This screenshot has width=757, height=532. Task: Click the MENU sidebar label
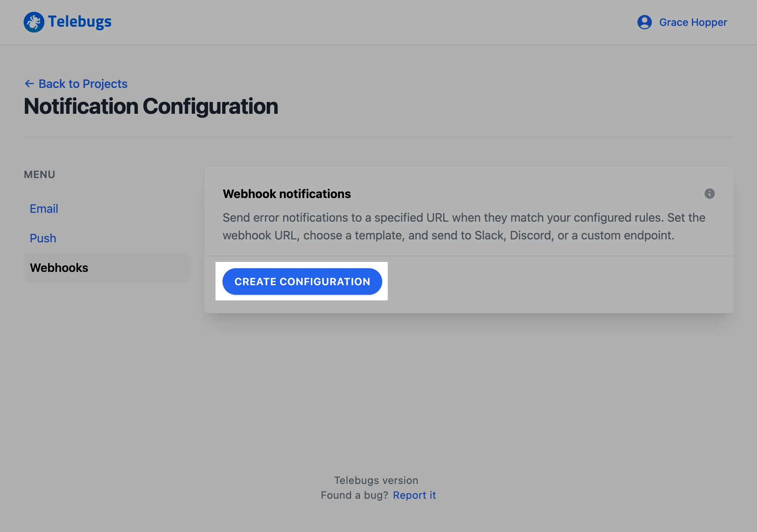[x=40, y=174]
